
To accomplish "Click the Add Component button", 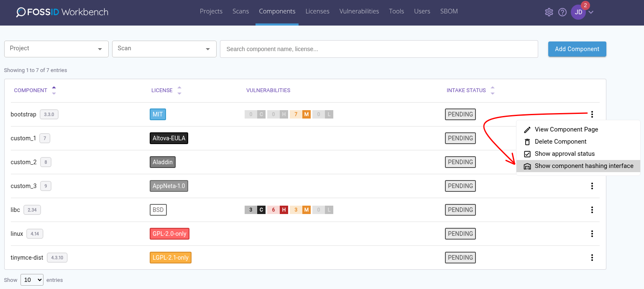I will pyautogui.click(x=577, y=49).
